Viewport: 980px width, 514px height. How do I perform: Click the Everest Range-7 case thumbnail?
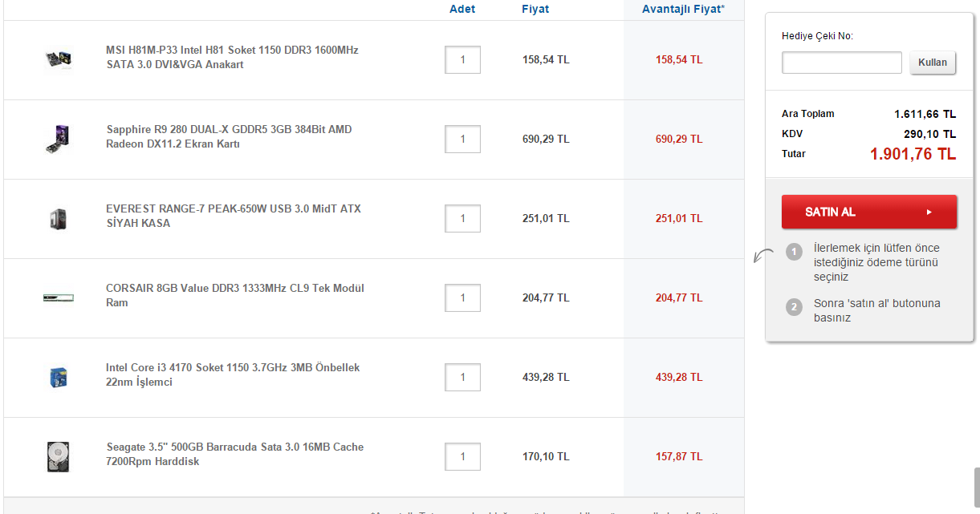[59, 218]
